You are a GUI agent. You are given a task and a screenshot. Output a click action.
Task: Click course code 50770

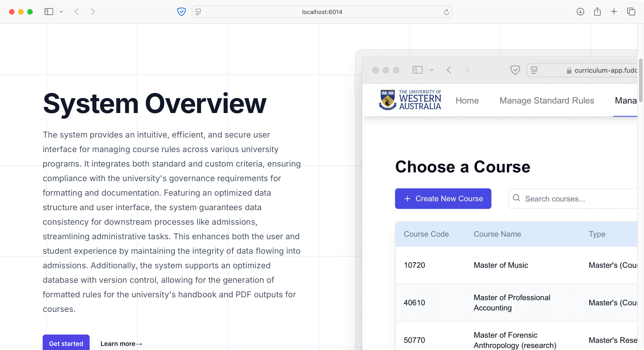pyautogui.click(x=414, y=340)
